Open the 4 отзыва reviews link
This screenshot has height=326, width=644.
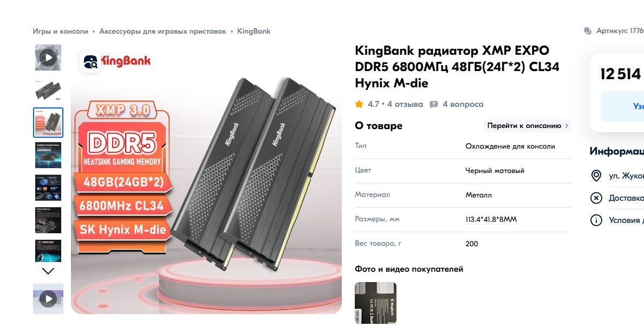[x=405, y=105]
